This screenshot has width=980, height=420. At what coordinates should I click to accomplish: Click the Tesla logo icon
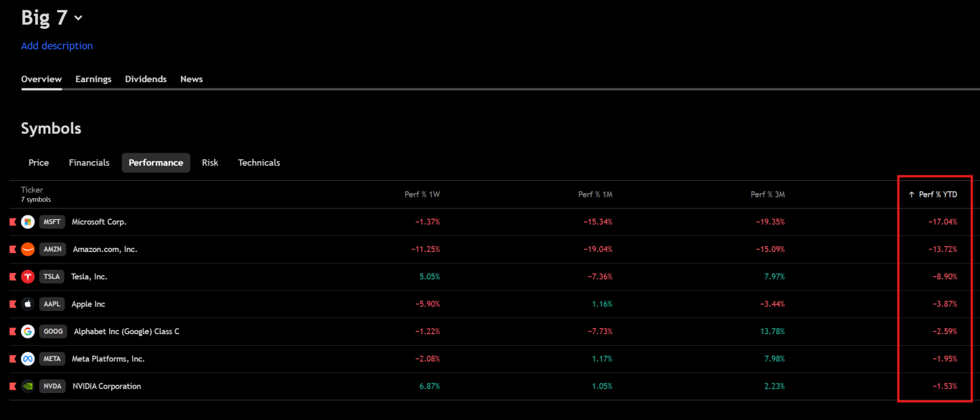point(28,277)
